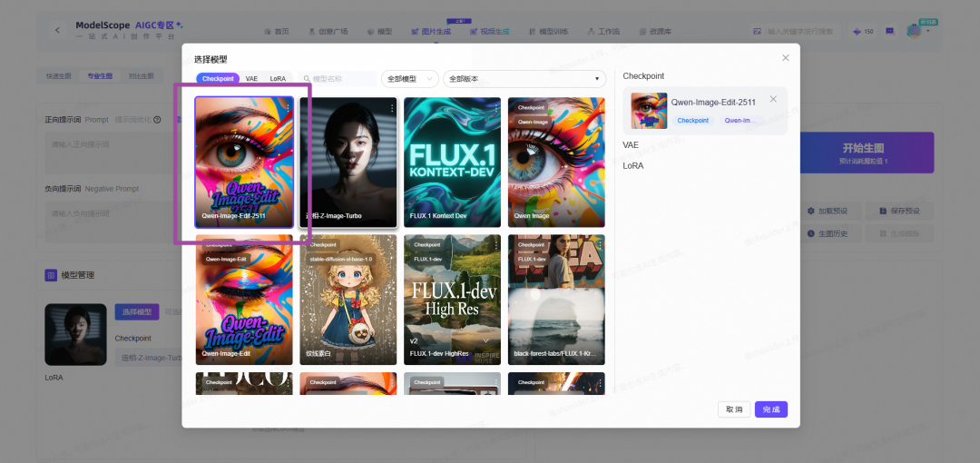Select the Qwen-Image-Edit model card
This screenshot has width=980, height=463.
click(244, 300)
